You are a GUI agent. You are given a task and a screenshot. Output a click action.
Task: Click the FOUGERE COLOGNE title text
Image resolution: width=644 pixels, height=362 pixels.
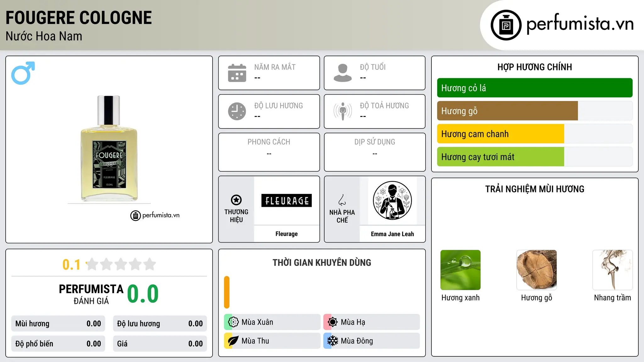pos(79,18)
